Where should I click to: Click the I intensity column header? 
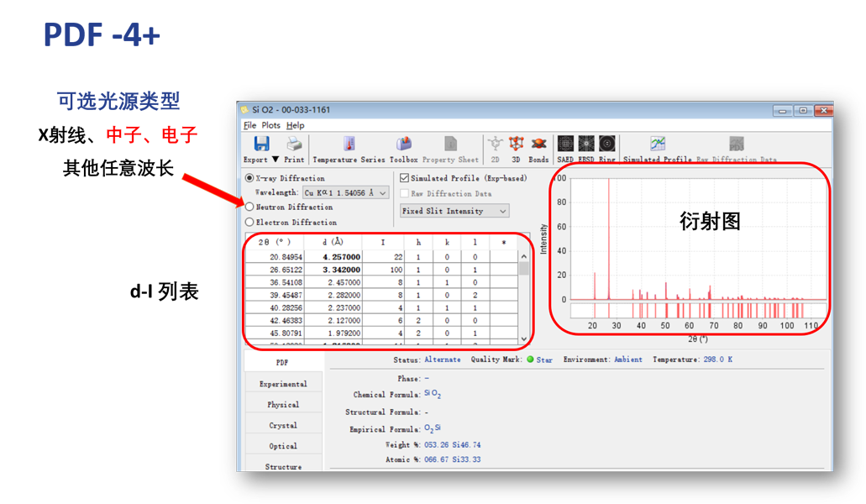[x=383, y=242]
